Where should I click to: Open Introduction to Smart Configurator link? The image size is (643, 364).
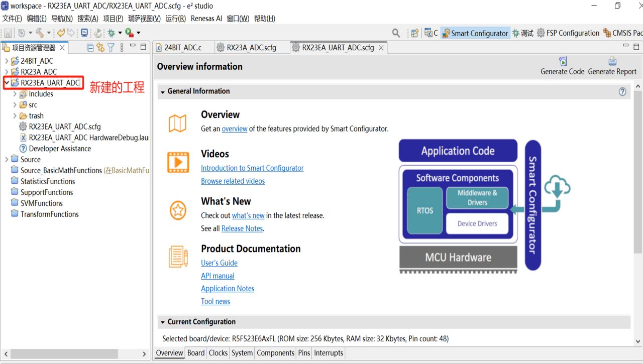252,168
